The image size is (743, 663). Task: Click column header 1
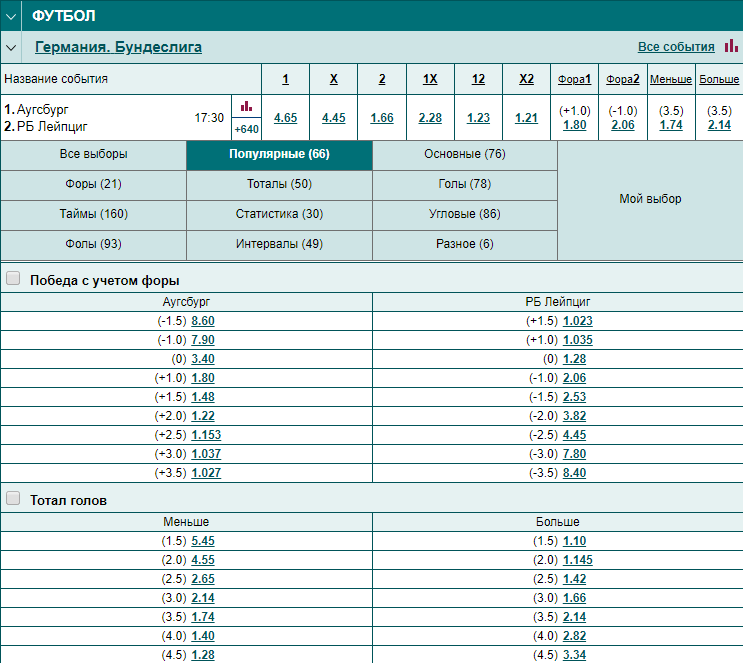[285, 79]
